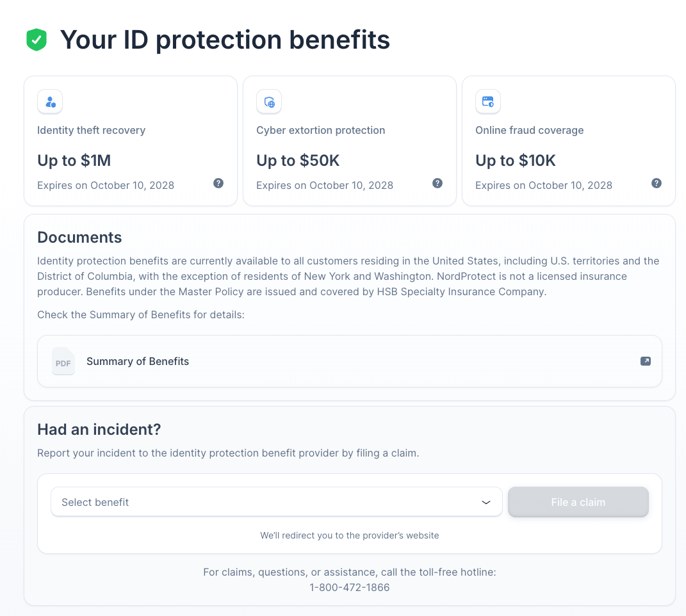Click the toll-free hotline number 1-800-472-1866

(x=349, y=587)
